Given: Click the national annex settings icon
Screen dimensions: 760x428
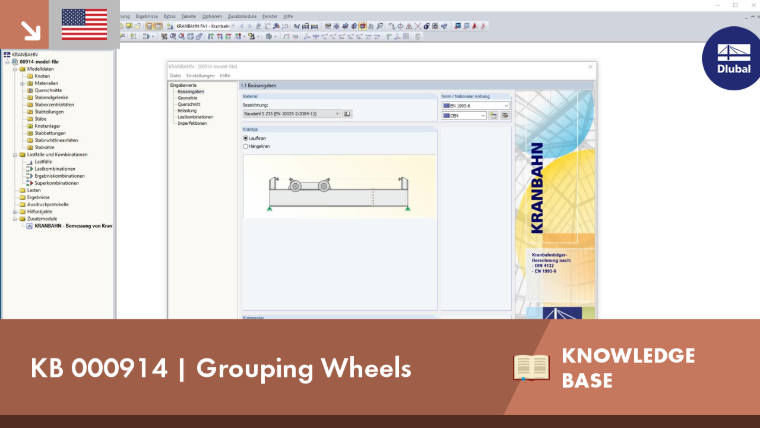Looking at the screenshot, I should [505, 115].
